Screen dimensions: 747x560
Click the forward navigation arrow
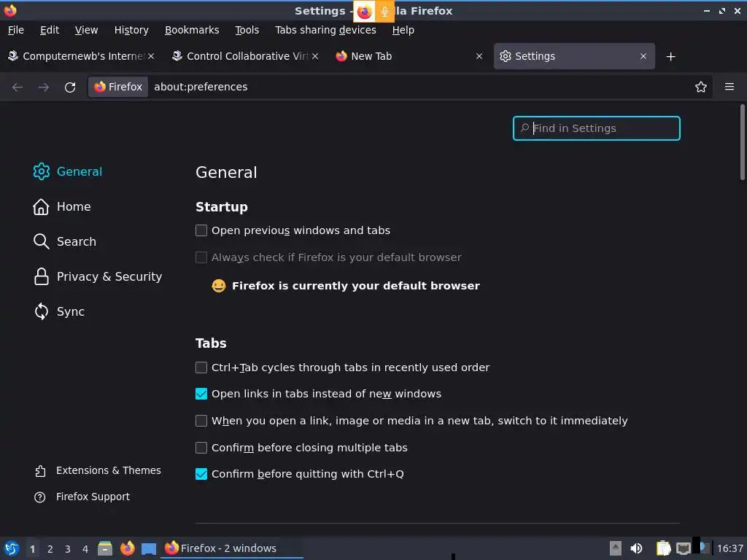pos(43,87)
